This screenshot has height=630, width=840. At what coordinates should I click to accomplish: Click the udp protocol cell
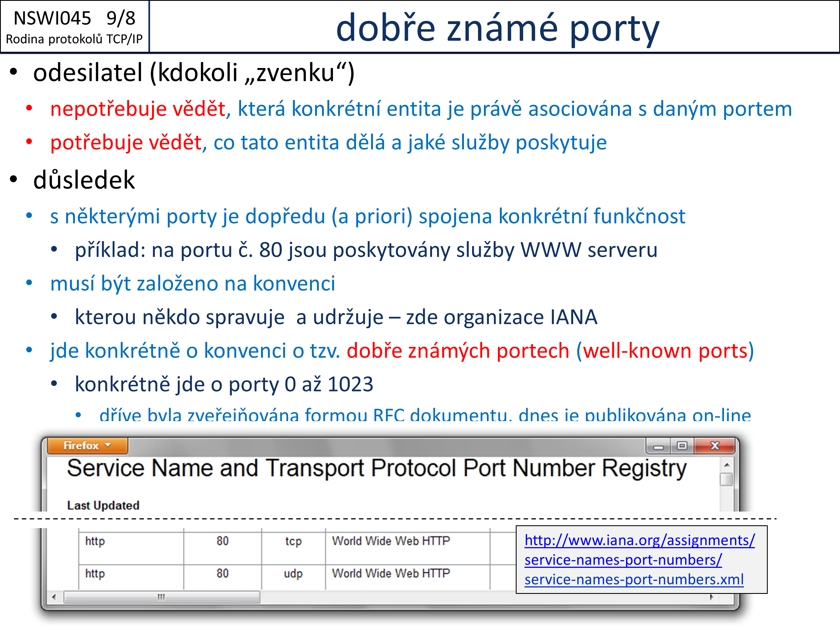coord(293,577)
